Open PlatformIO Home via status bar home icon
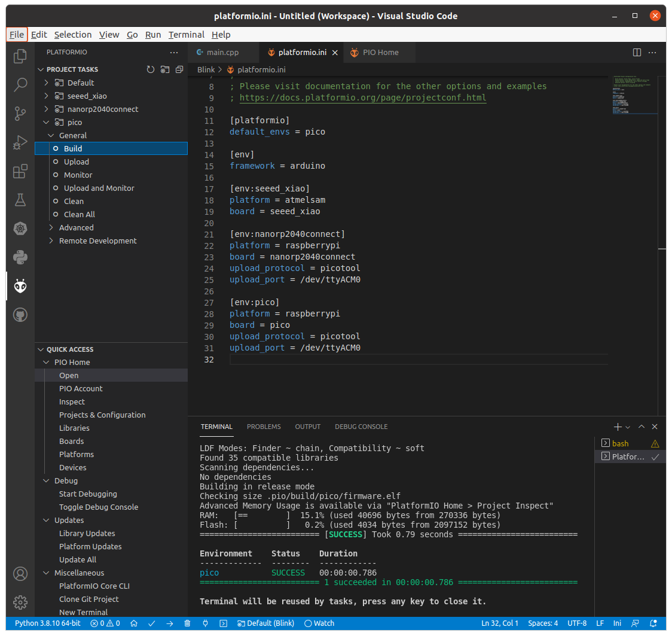 (134, 623)
